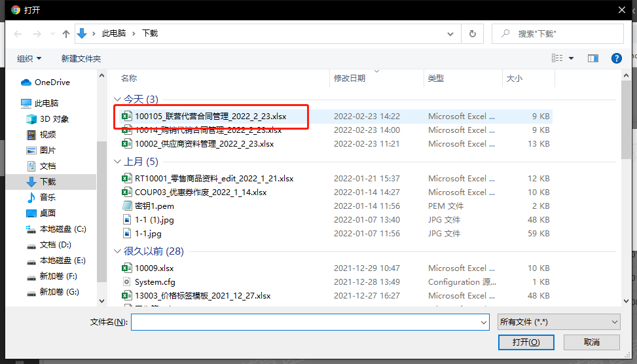Open 文档 folder in sidebar
Viewport: 637px width, 364px height.
[x=41, y=166]
